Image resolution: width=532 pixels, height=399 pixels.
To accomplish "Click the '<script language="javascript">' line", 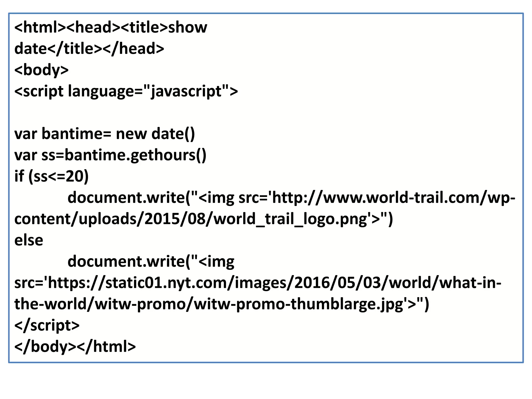I will (x=126, y=91).
